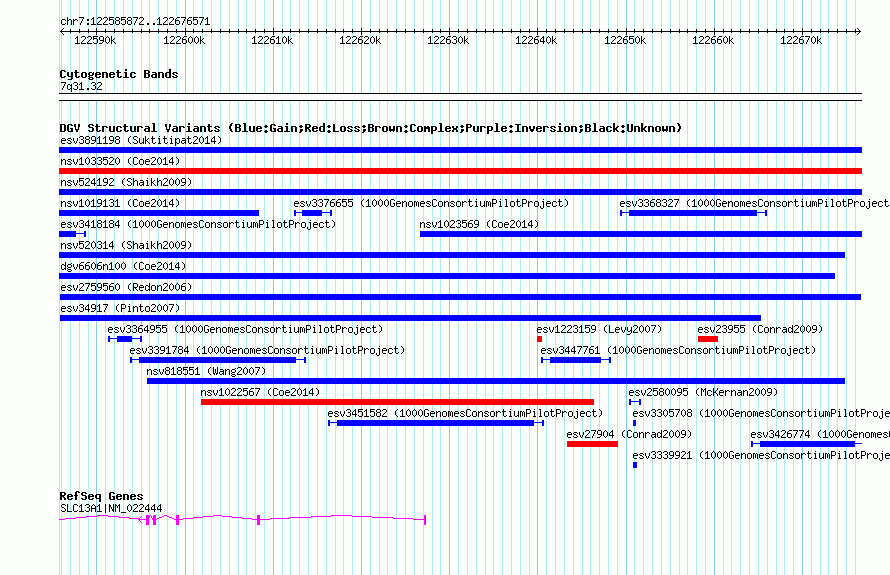Click the esv3364955 small blue glyph

pyautogui.click(x=125, y=339)
